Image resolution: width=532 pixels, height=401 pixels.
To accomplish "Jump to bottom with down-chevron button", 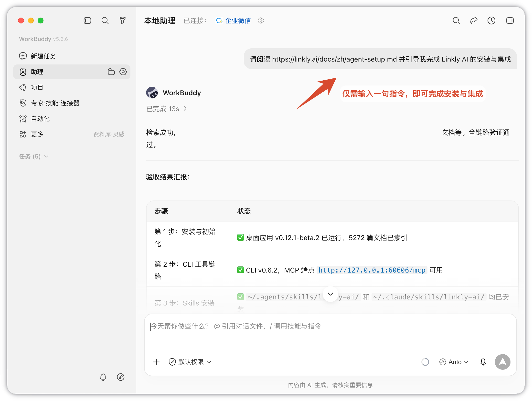I will (330, 294).
